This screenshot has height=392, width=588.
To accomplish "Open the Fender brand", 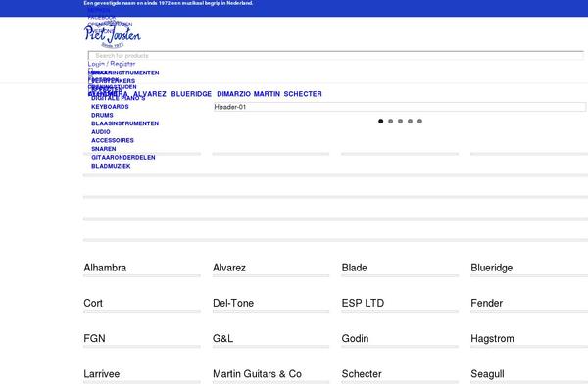I will point(487,303).
